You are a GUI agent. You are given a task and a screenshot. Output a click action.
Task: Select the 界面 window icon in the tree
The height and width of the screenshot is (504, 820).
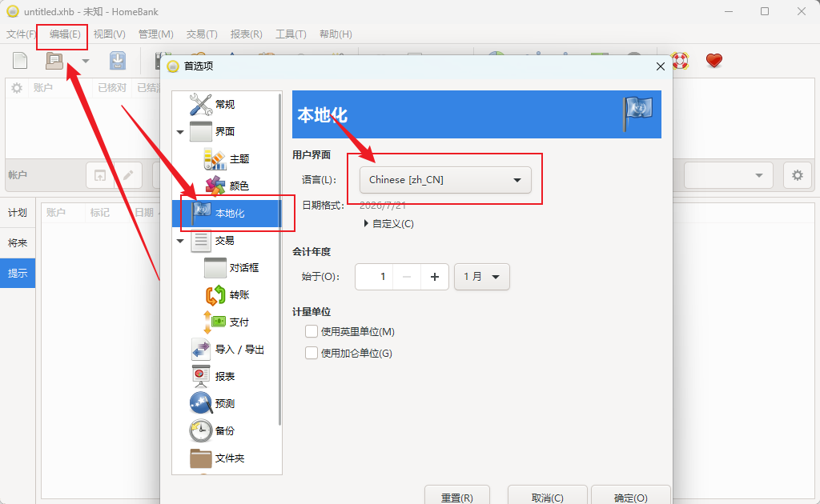[x=201, y=132]
